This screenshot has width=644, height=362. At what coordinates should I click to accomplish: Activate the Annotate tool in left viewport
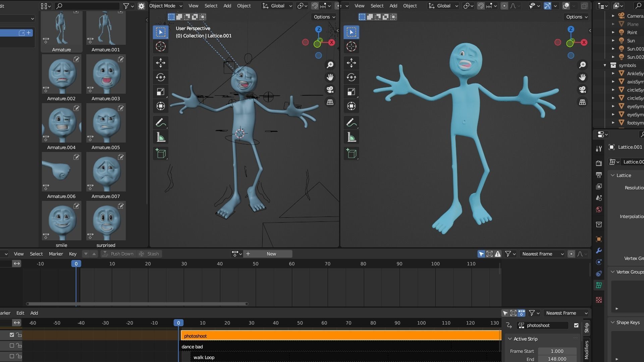[161, 123]
